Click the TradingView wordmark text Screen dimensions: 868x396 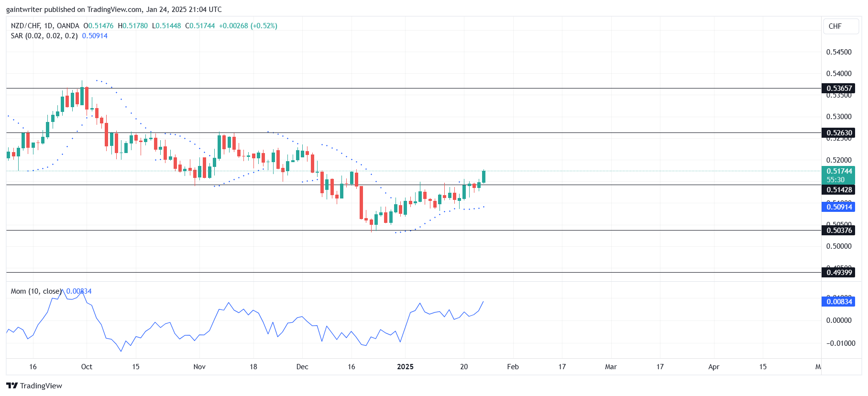[41, 385]
